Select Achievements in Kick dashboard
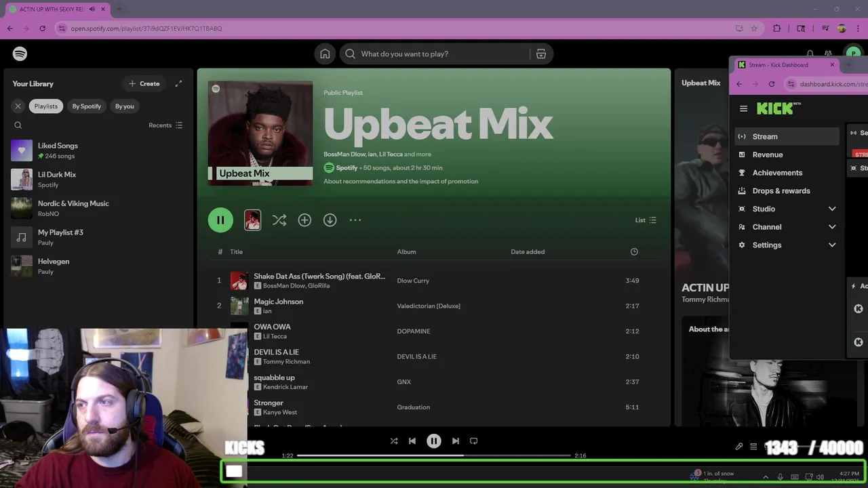868x488 pixels. [787, 173]
